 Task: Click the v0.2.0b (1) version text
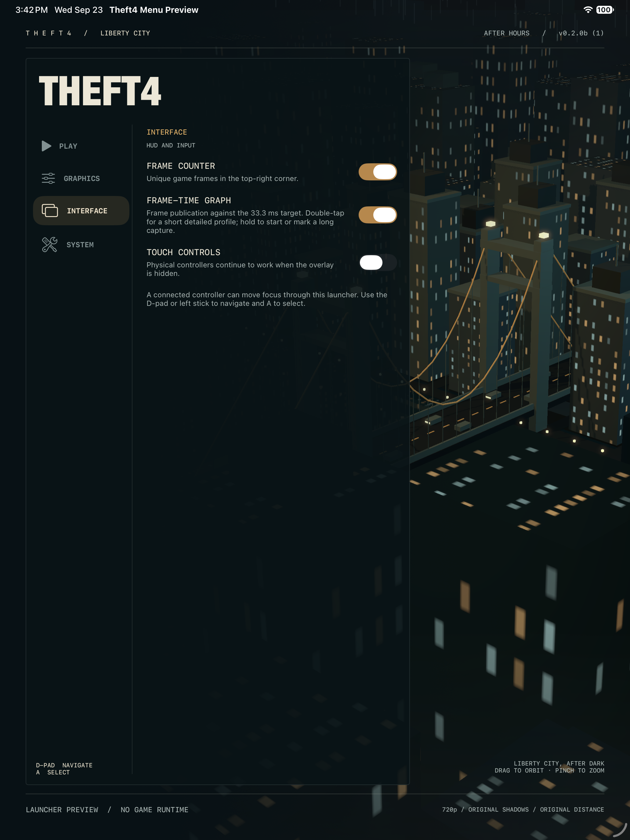(581, 33)
